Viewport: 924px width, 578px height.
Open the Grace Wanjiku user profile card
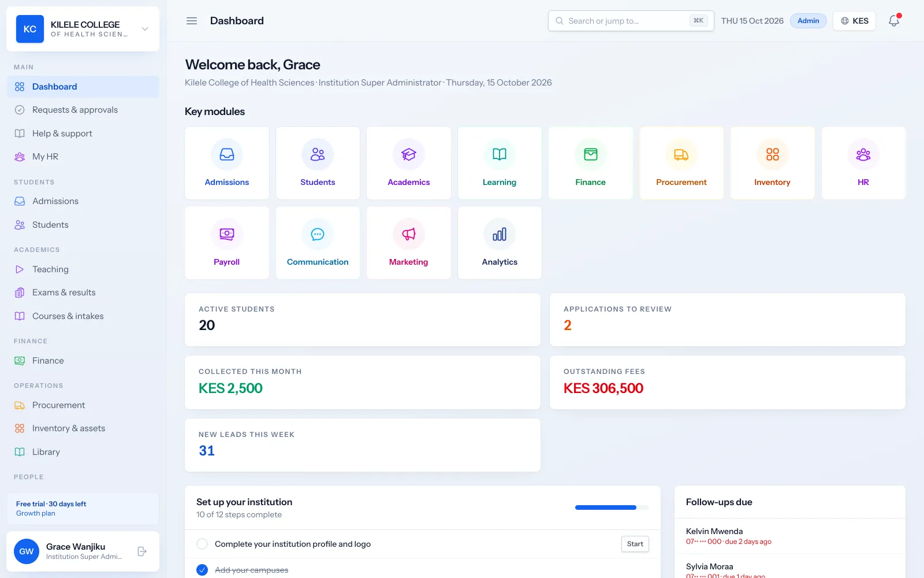click(83, 551)
